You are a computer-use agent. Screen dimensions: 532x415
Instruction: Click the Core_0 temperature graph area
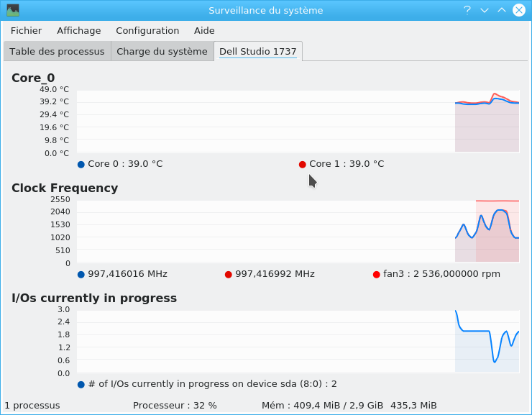298,122
